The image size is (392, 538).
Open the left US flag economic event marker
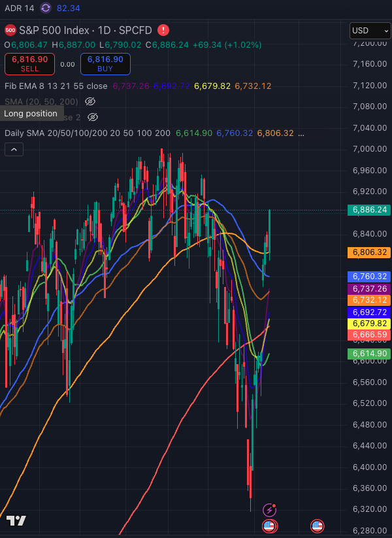click(270, 526)
